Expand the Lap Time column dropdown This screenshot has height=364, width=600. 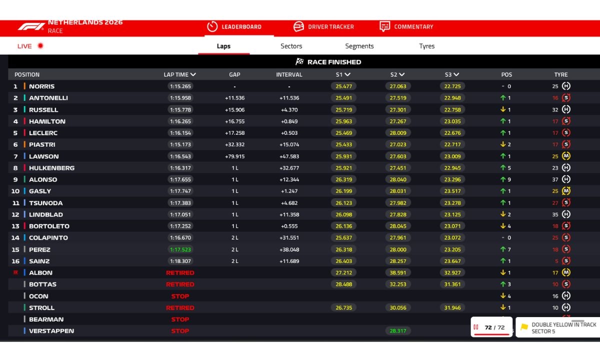pos(193,74)
